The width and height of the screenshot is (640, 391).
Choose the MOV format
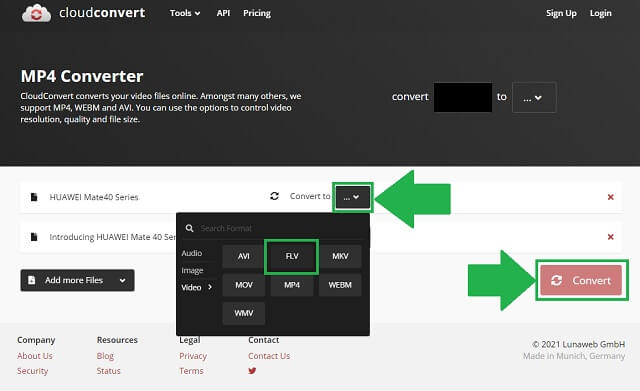(x=244, y=285)
